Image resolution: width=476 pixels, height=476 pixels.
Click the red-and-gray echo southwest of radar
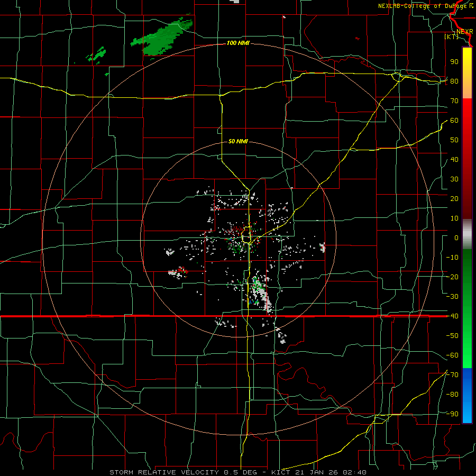tap(178, 272)
